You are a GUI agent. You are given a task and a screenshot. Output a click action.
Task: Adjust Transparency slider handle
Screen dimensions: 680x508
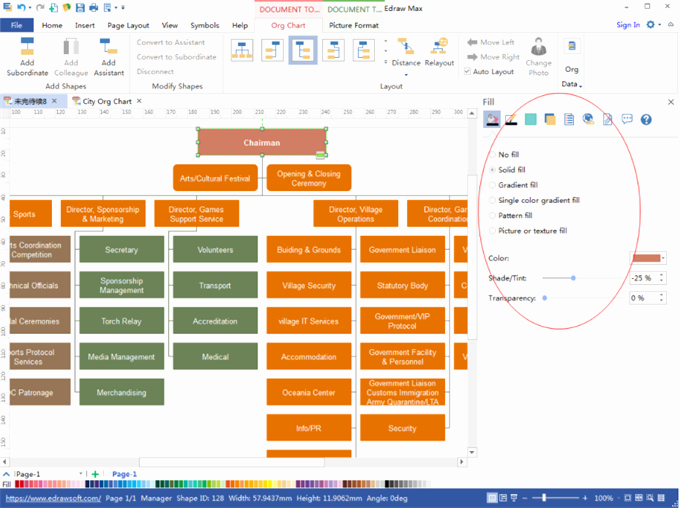545,298
